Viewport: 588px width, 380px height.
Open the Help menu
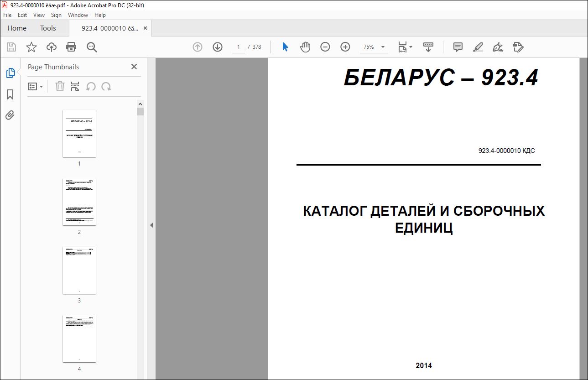pos(100,15)
